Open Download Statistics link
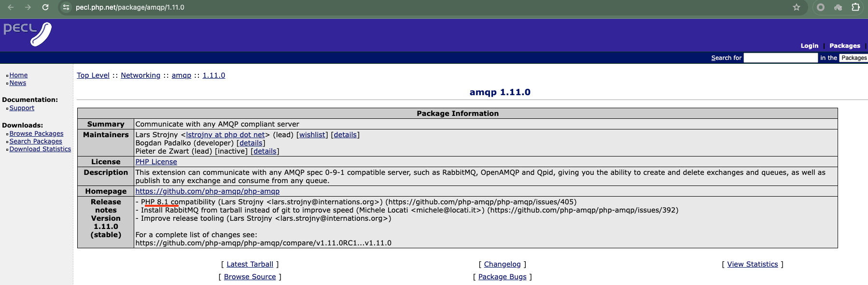This screenshot has width=868, height=285. pos(40,149)
